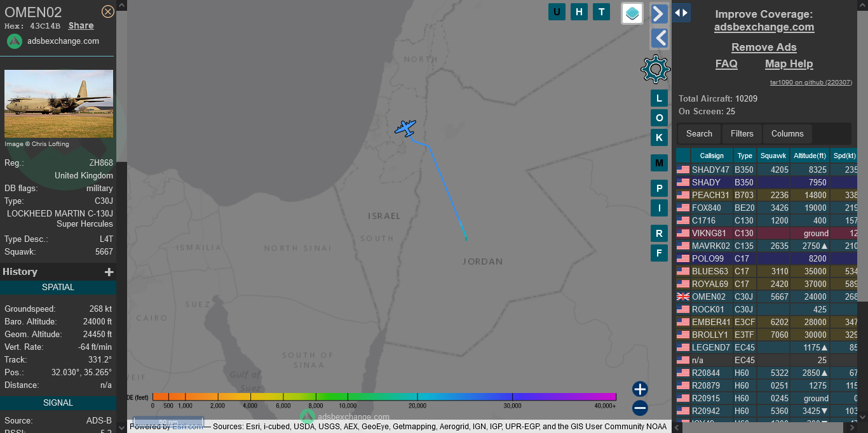The width and height of the screenshot is (868, 433).
Task: Select the R20844 aircraft row
Action: [x=766, y=373]
